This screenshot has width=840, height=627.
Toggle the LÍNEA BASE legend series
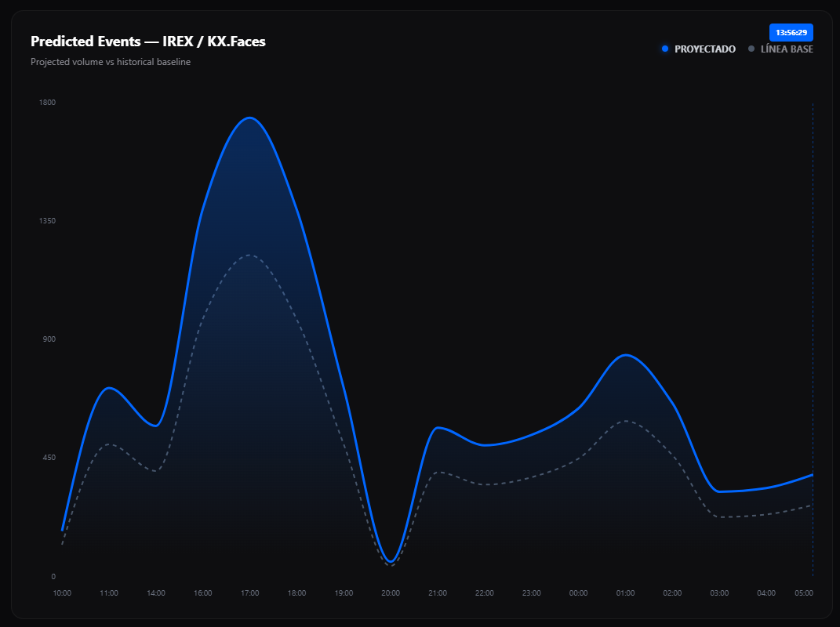(x=780, y=49)
